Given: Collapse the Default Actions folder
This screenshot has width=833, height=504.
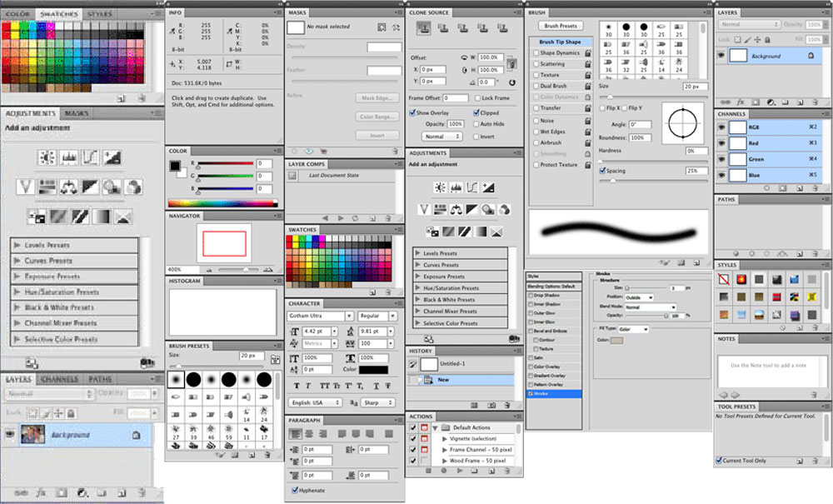Looking at the screenshot, I should (x=433, y=427).
